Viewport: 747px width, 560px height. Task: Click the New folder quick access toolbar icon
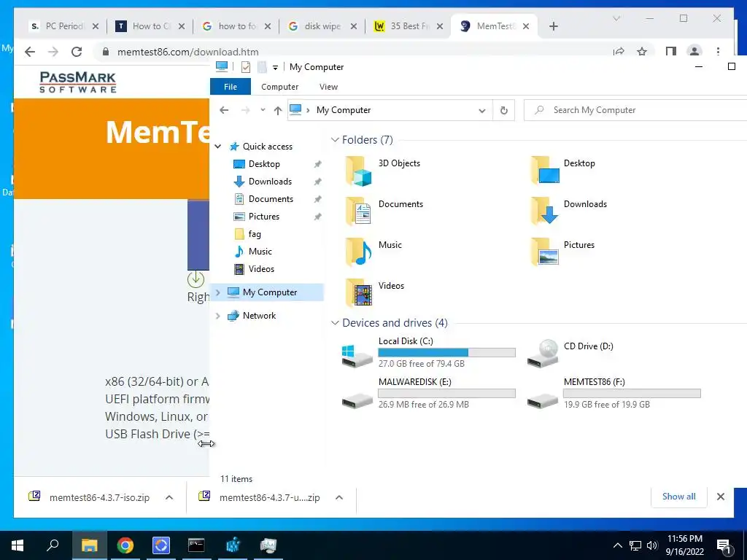click(x=262, y=67)
